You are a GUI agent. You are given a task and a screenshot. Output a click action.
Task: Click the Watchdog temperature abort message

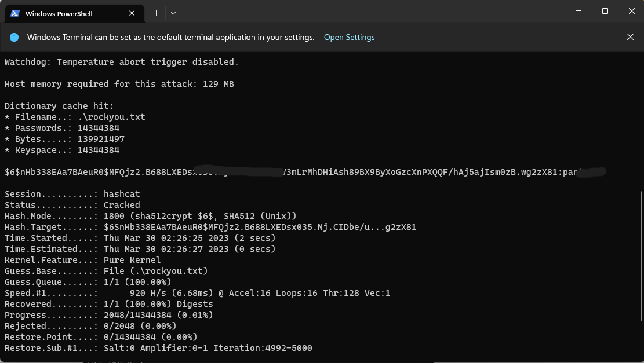tap(122, 62)
